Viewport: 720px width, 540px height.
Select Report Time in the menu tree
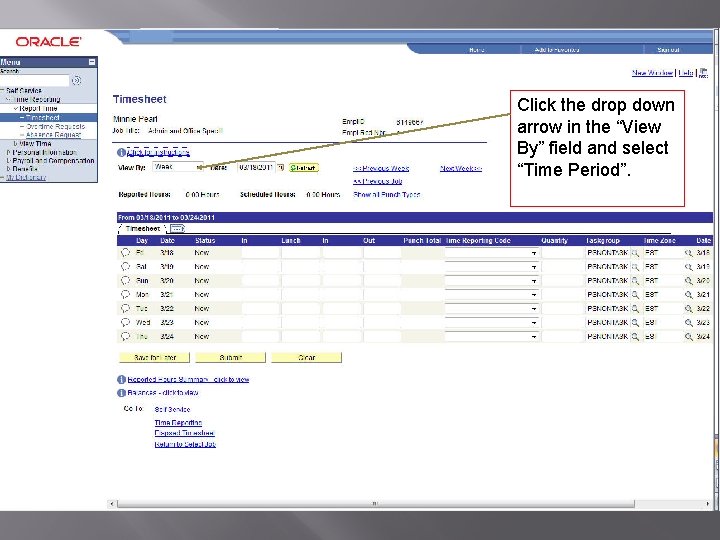(x=38, y=108)
